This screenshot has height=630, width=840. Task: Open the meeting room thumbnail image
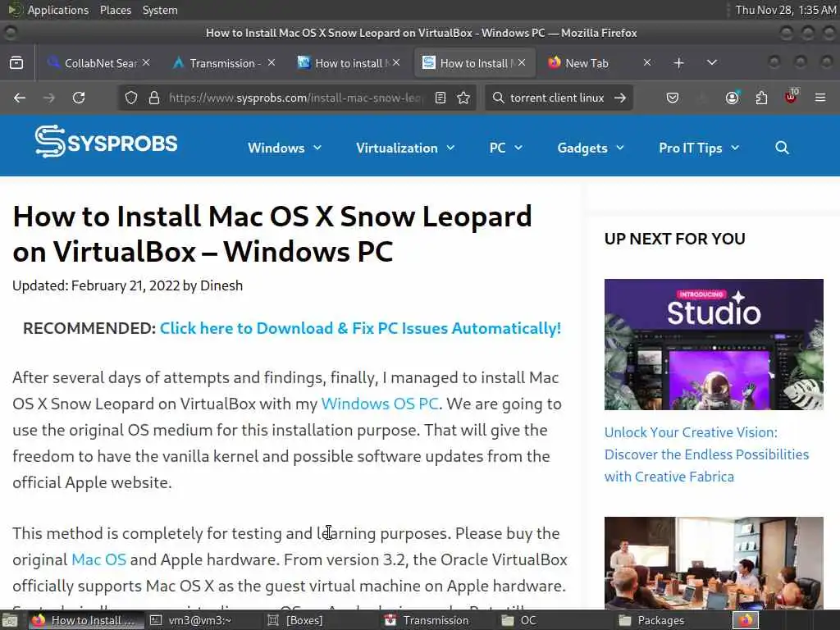[714, 563]
